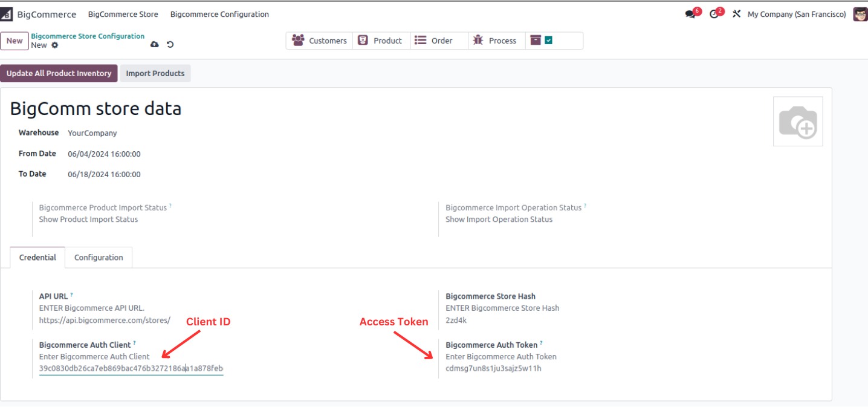Click the BigCommerce app logo icon
The height and width of the screenshot is (407, 868).
click(x=6, y=14)
